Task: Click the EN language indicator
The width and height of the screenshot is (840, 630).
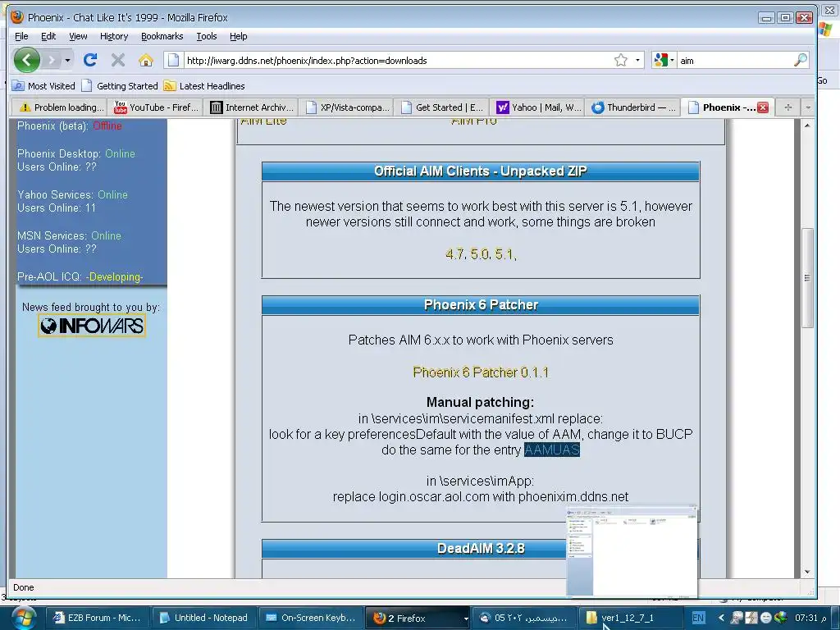Action: (698, 618)
